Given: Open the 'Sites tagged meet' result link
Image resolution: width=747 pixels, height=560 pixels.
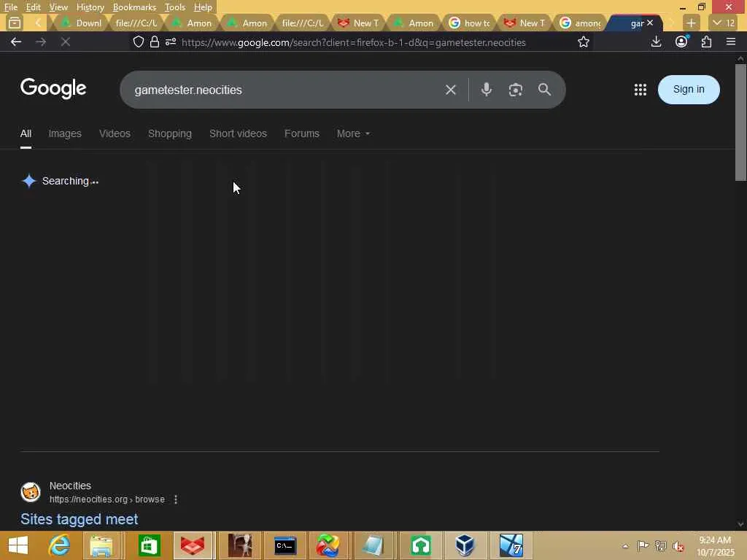Looking at the screenshot, I should (x=79, y=519).
